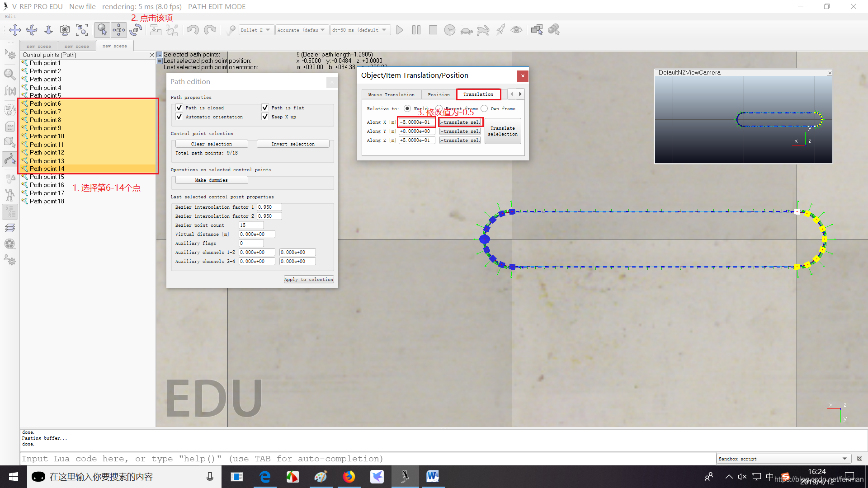Screen dimensions: 868x488
Task: Expand the dt=50 ms time step dropdown
Action: pos(360,30)
